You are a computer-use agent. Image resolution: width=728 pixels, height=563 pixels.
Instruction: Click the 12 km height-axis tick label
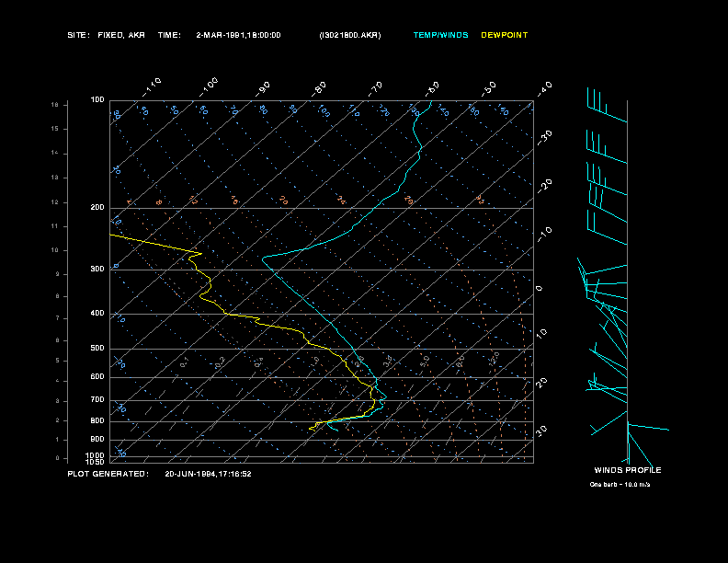coord(55,202)
